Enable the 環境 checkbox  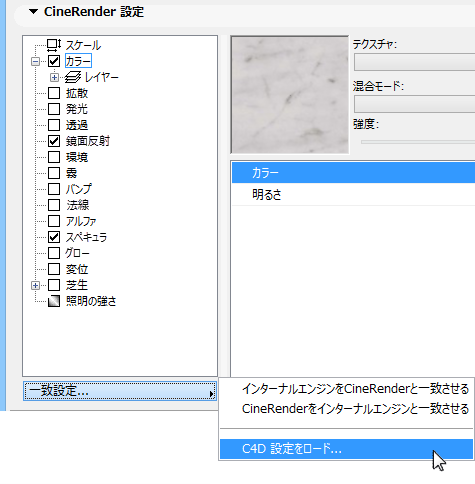point(54,157)
